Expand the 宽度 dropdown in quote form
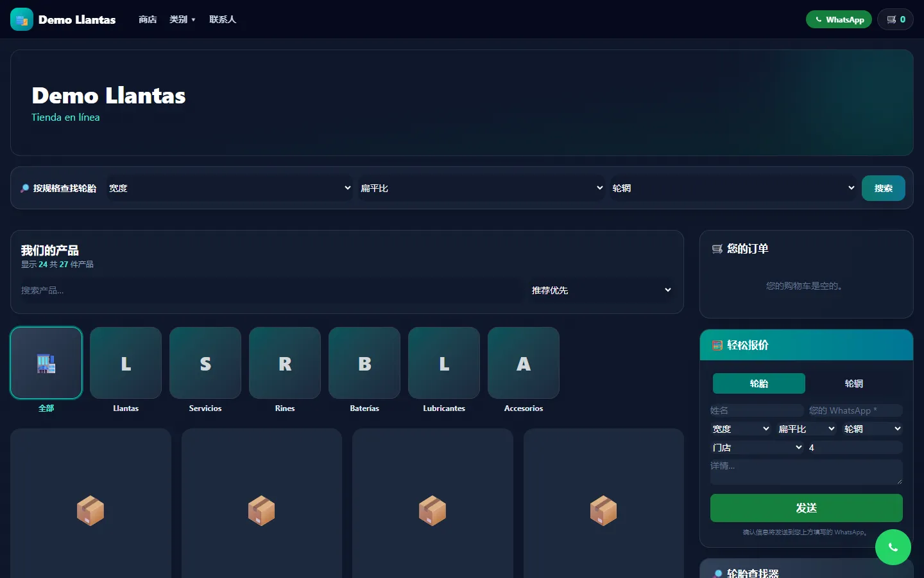Screen dimensions: 924x578 [x=741, y=429]
